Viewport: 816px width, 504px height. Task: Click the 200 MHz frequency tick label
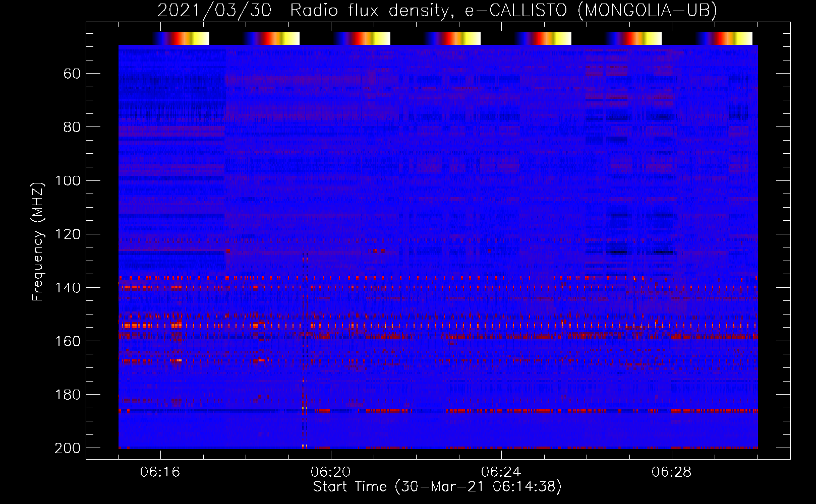(68, 448)
